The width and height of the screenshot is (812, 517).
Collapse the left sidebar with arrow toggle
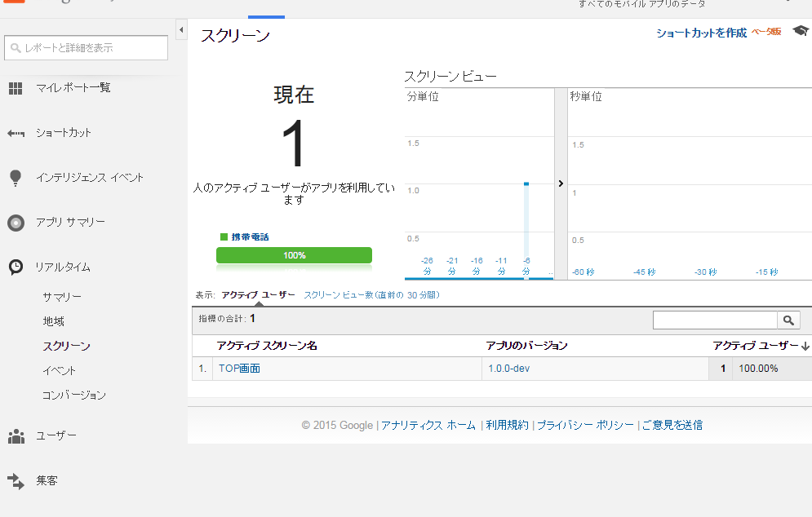180,31
